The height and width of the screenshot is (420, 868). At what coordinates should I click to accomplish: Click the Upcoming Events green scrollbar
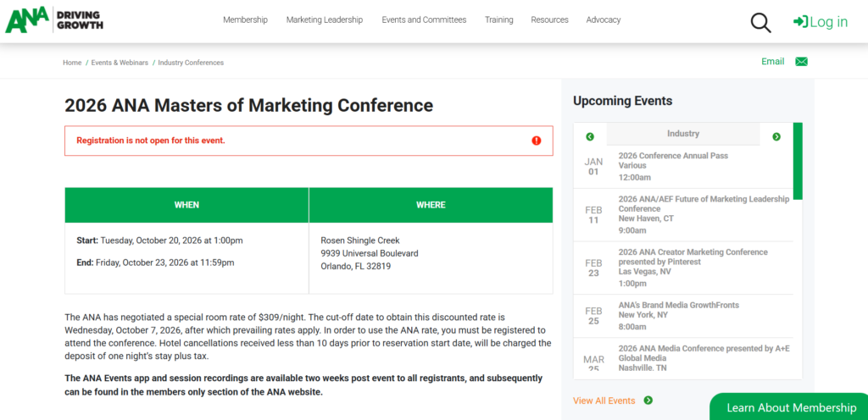798,161
